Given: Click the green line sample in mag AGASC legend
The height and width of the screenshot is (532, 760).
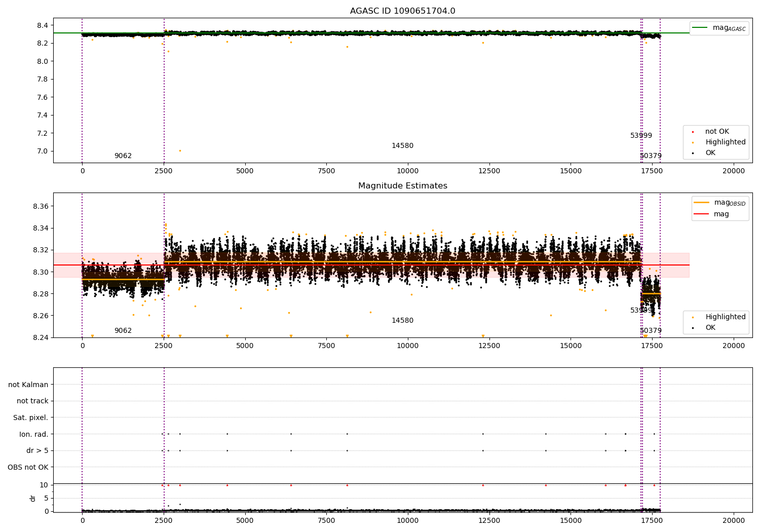Looking at the screenshot, I should point(700,27).
